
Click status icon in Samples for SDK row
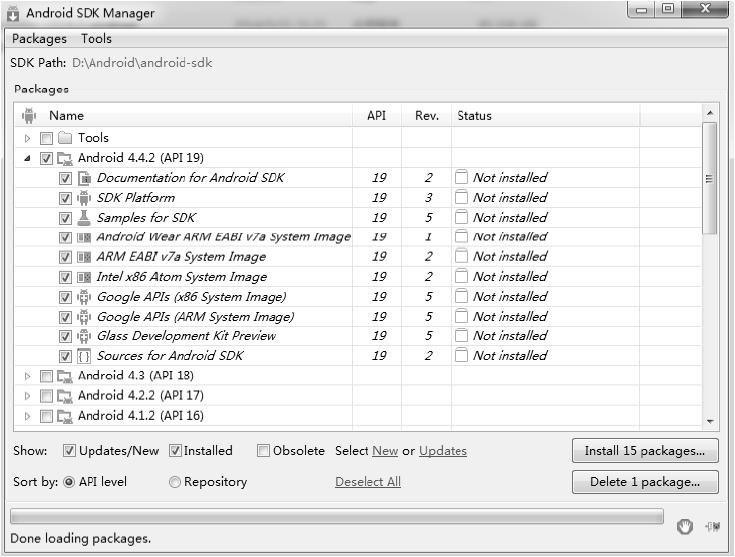tap(462, 217)
